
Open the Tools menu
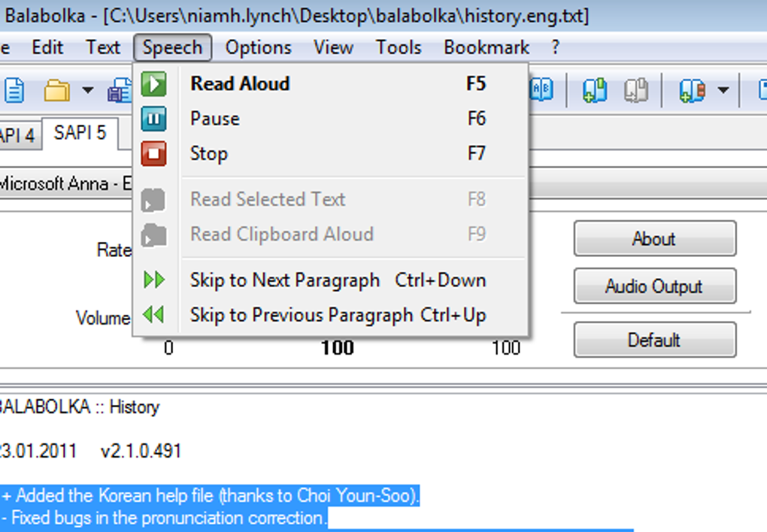[x=399, y=47]
